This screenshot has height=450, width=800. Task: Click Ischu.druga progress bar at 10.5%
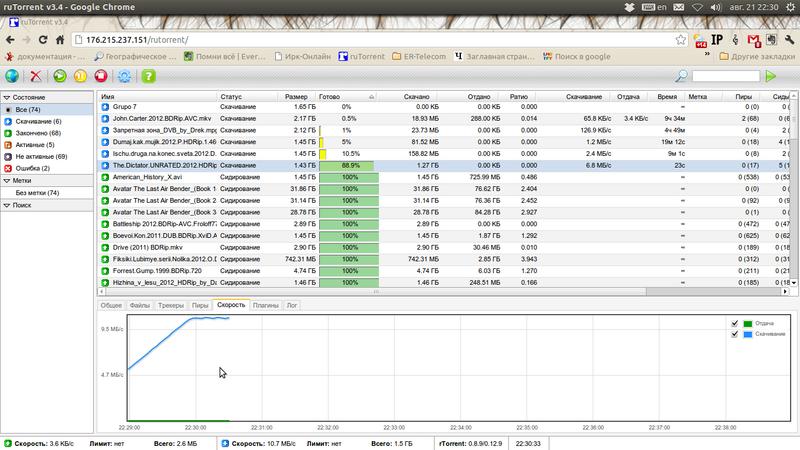click(349, 154)
